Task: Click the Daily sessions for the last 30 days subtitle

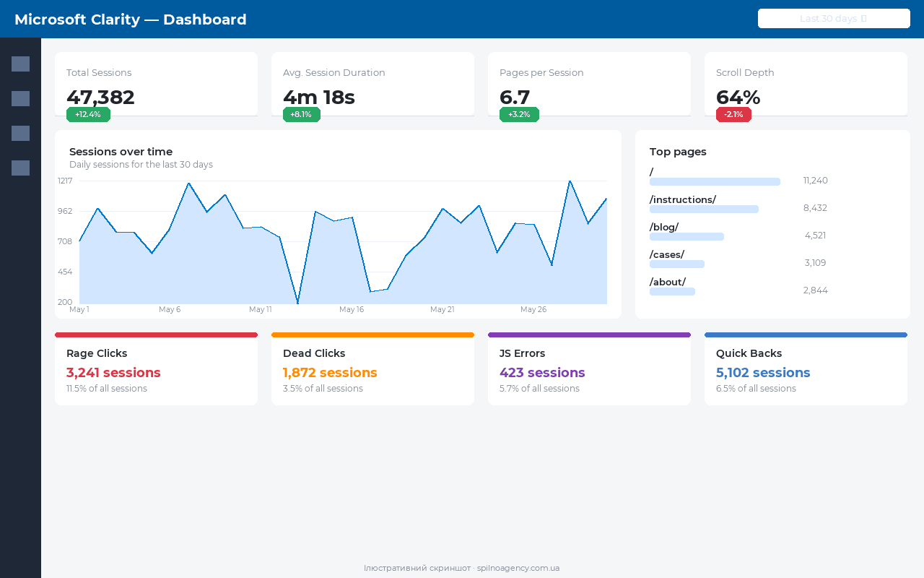Action: tap(141, 165)
